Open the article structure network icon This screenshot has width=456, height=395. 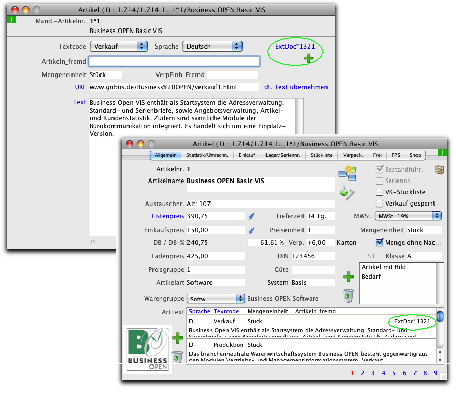348,173
